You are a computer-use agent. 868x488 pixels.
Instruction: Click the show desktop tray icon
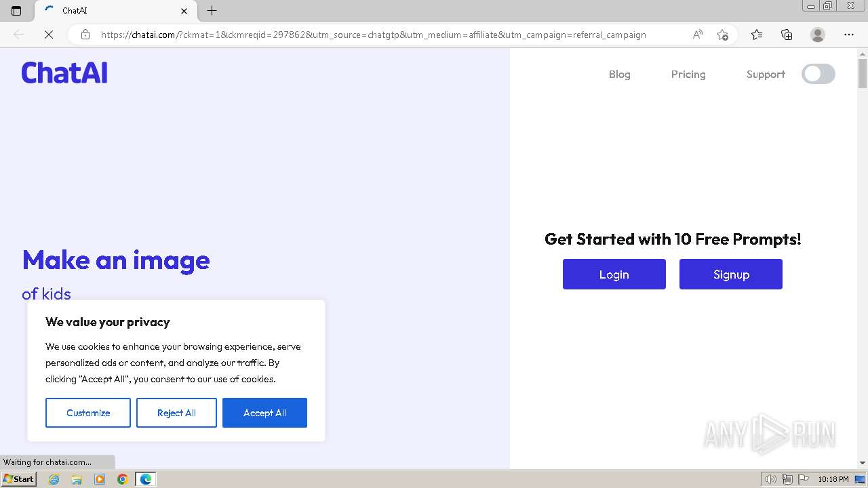point(861,479)
